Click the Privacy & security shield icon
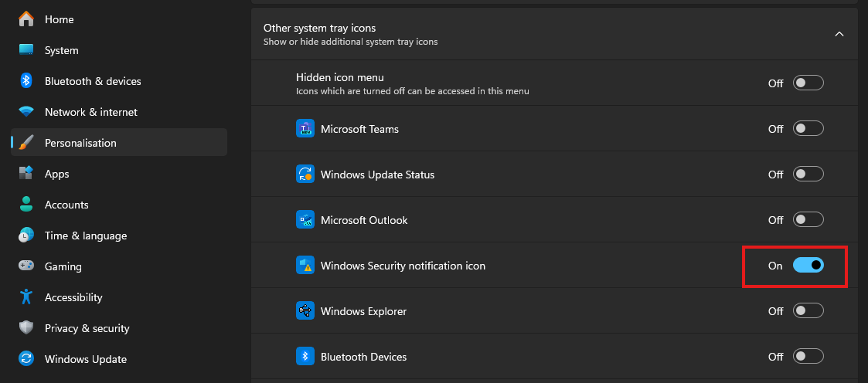This screenshot has width=868, height=383. coord(26,328)
